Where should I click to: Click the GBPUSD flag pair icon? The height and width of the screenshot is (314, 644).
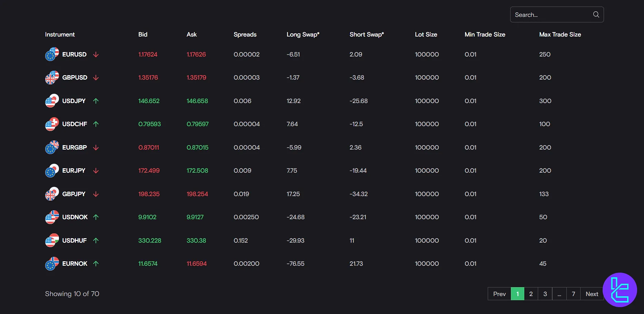[52, 78]
